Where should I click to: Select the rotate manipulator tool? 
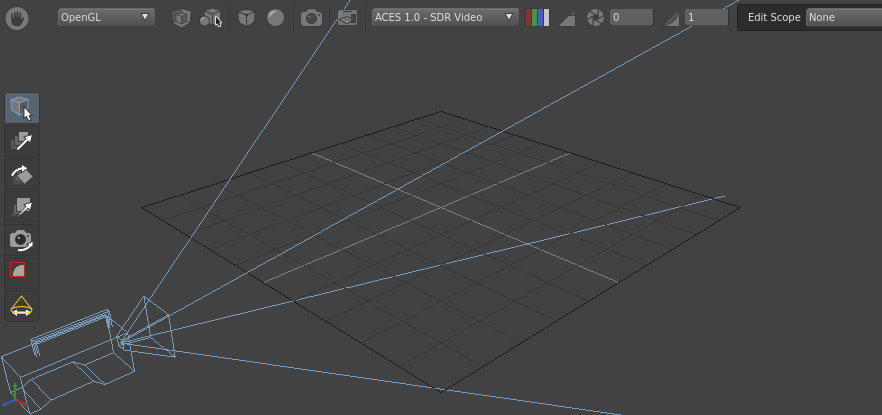22,174
